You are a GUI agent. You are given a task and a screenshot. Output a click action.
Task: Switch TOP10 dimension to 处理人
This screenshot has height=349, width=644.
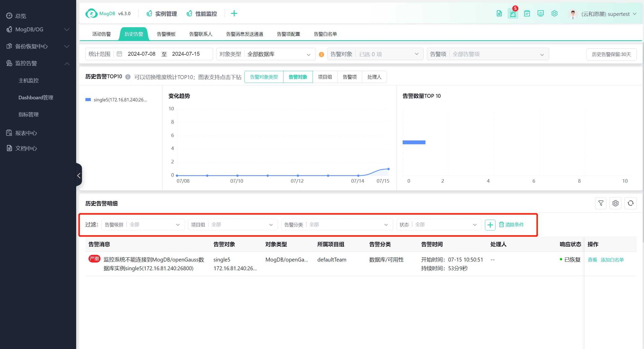click(x=374, y=77)
